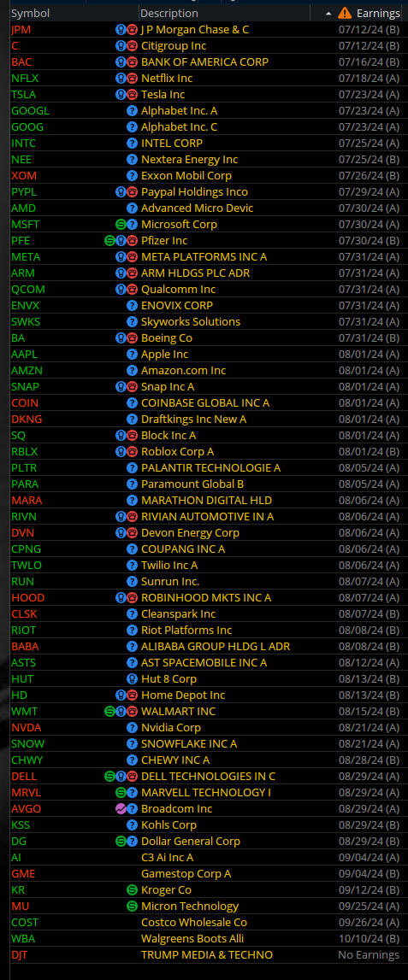Click the red phone icon in Roblox row
The height and width of the screenshot is (980, 408).
(132, 452)
